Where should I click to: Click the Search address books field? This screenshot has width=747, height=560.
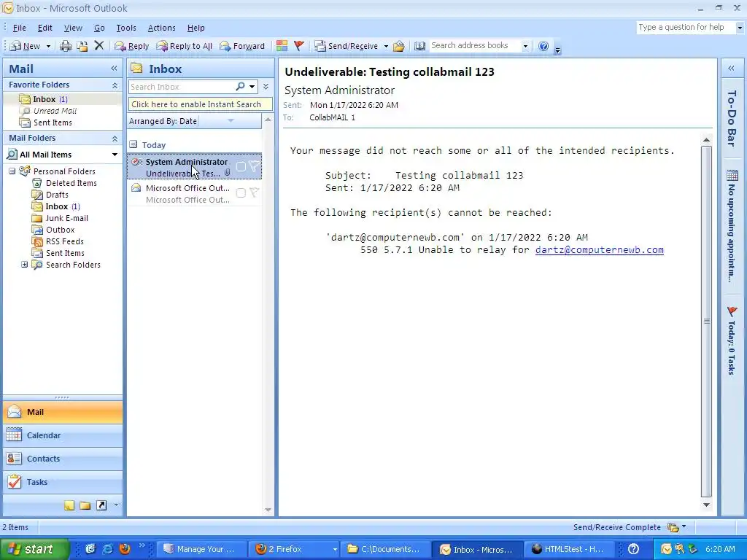point(474,46)
